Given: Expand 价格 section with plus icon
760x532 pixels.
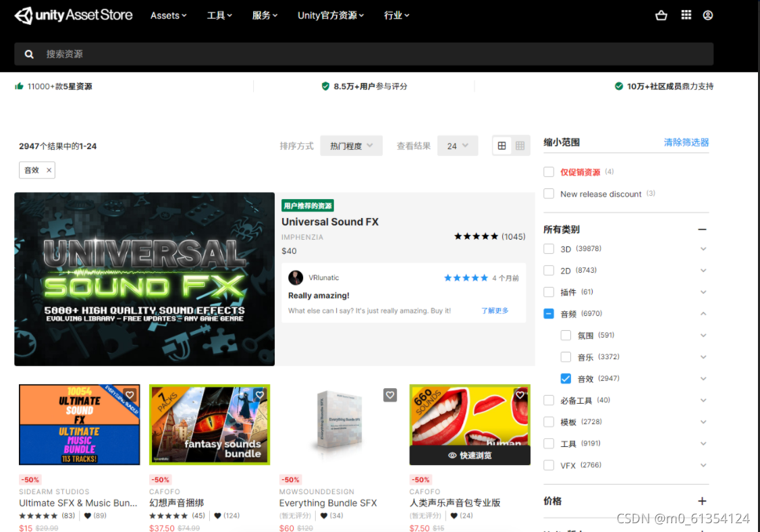Looking at the screenshot, I should [702, 501].
